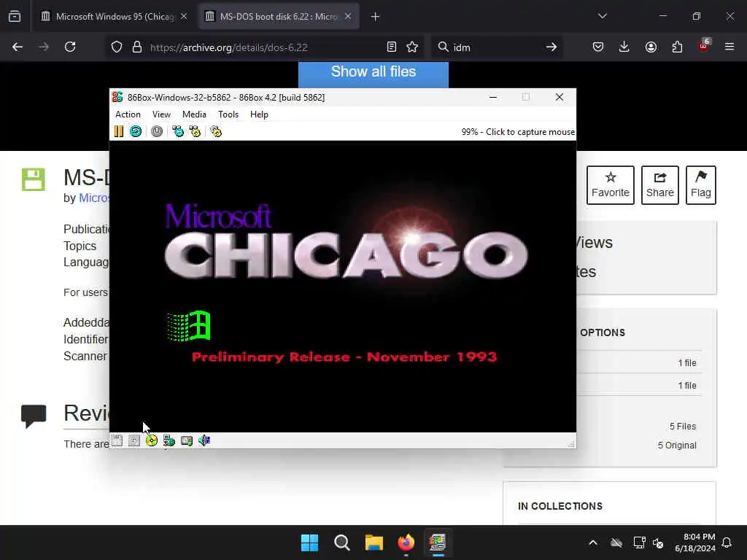The width and height of the screenshot is (747, 560).
Task: Click the tracking protection shield icon
Action: pyautogui.click(x=117, y=47)
